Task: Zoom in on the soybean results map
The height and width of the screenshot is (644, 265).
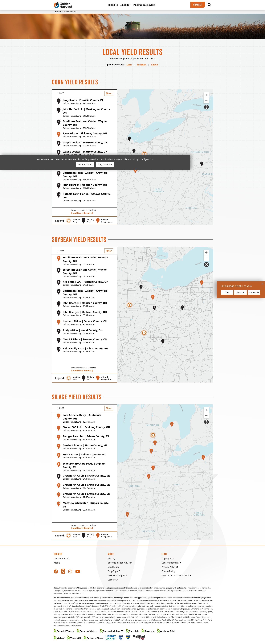Action: (206, 252)
